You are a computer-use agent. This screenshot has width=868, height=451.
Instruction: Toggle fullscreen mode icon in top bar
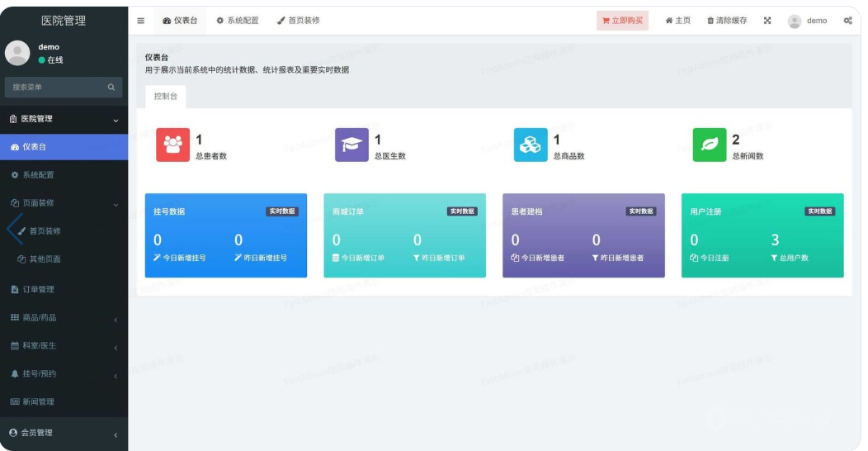click(767, 21)
